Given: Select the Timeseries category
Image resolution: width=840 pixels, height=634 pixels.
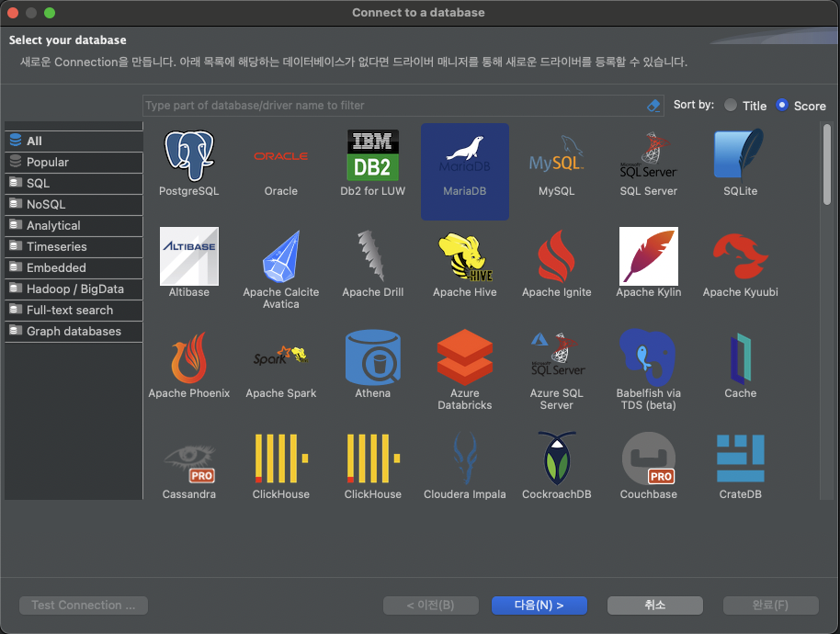Looking at the screenshot, I should [x=74, y=246].
